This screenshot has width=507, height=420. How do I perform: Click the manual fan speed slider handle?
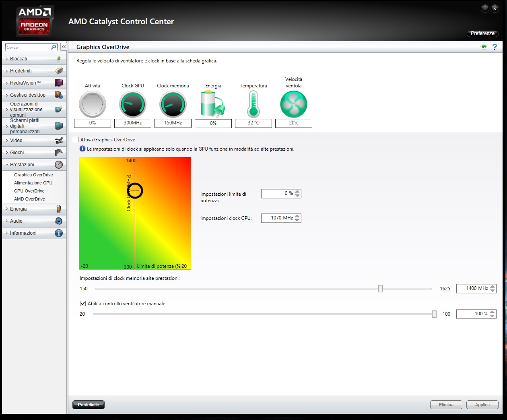coord(434,314)
